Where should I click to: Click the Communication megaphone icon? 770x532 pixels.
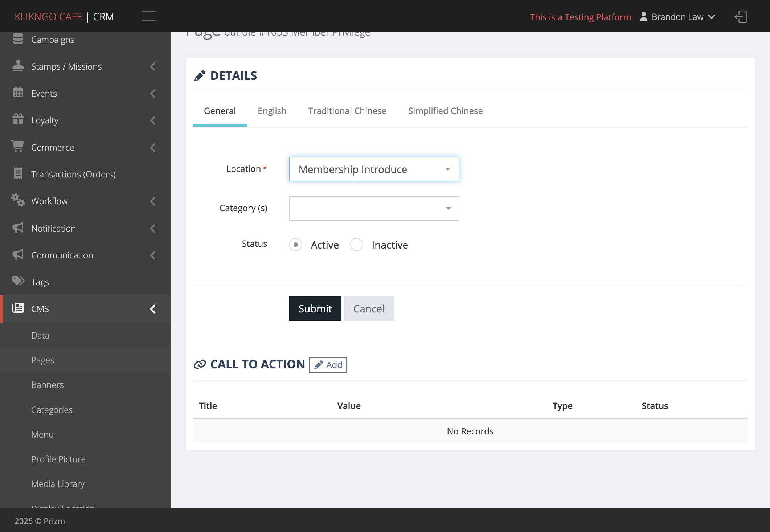[x=18, y=254]
